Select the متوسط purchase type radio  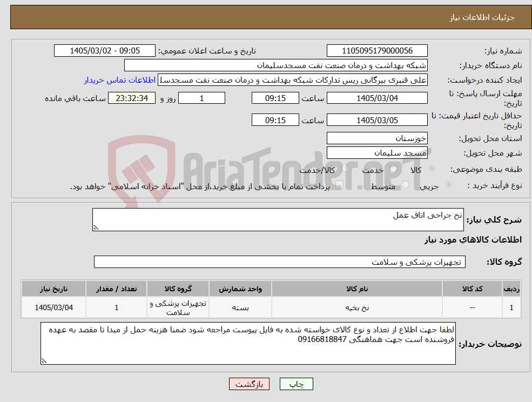tap(406, 185)
